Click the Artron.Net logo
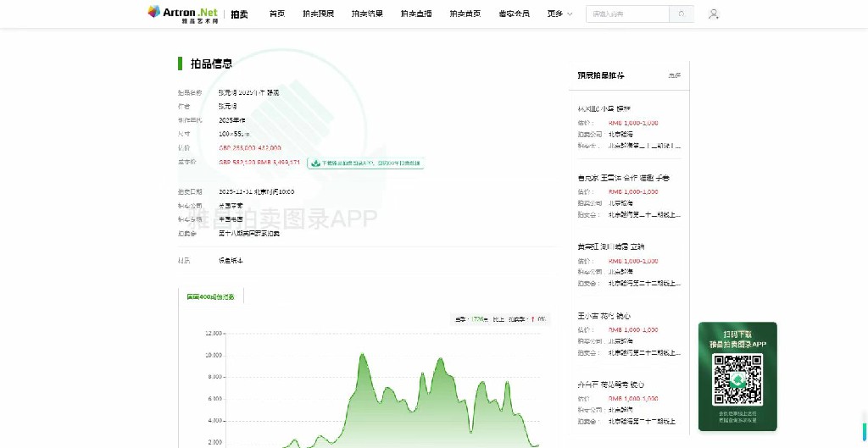 point(182,14)
